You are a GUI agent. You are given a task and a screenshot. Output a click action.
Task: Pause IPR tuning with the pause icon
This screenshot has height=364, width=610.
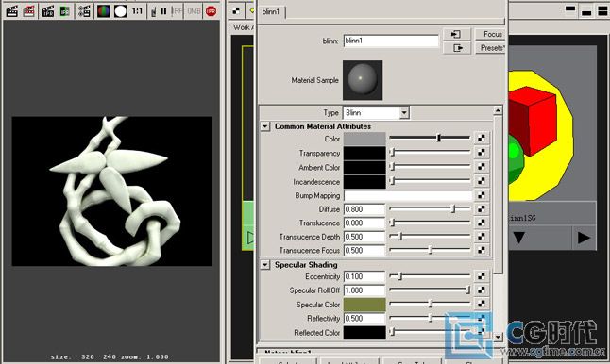pos(163,11)
